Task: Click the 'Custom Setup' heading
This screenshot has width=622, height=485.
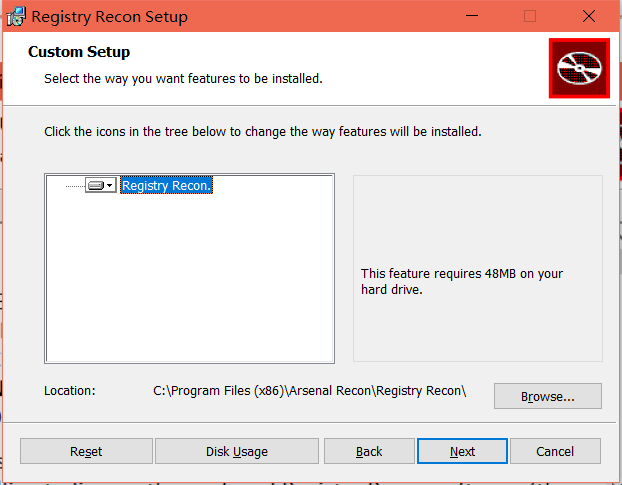Action: point(79,52)
